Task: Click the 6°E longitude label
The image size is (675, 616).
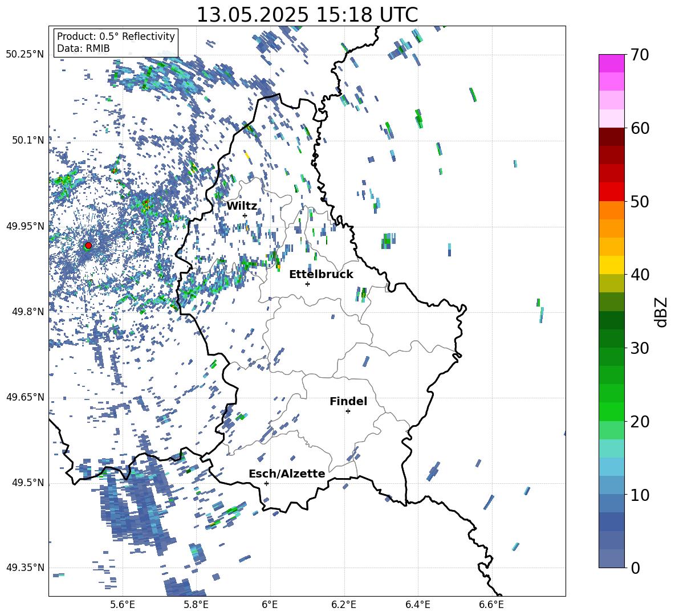Action: click(270, 605)
